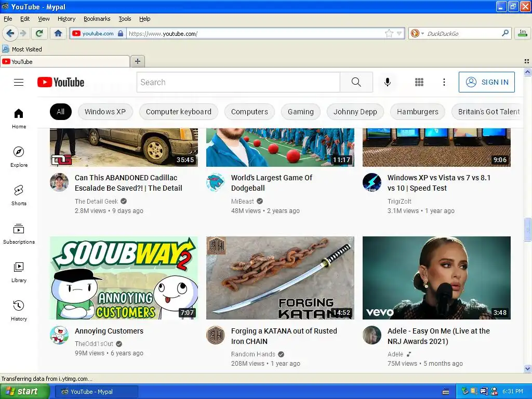Viewport: 532px width, 399px height.
Task: Open Explore in the sidebar
Action: [x=19, y=157]
